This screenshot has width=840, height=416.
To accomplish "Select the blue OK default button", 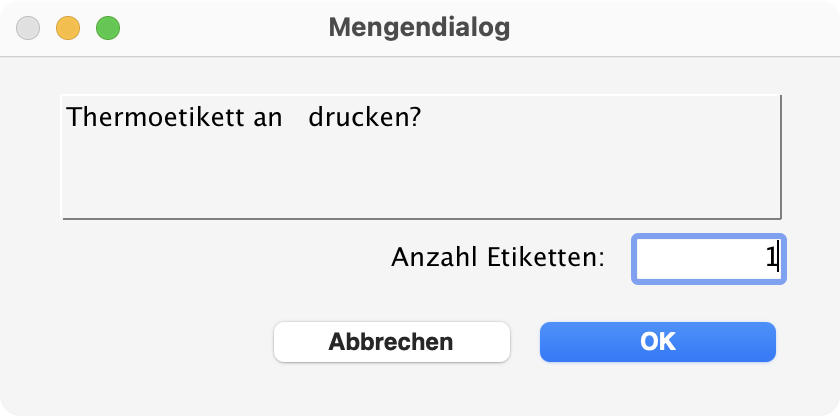I will click(x=657, y=342).
